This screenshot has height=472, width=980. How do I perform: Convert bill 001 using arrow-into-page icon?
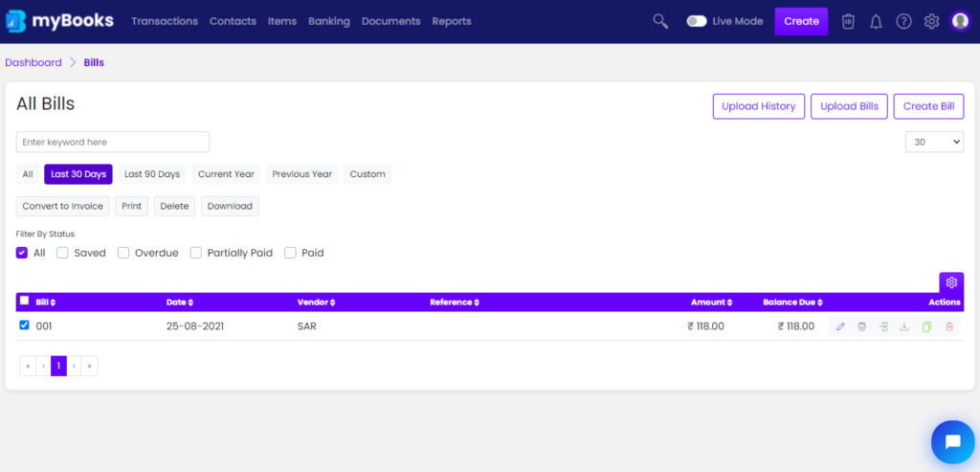click(883, 326)
